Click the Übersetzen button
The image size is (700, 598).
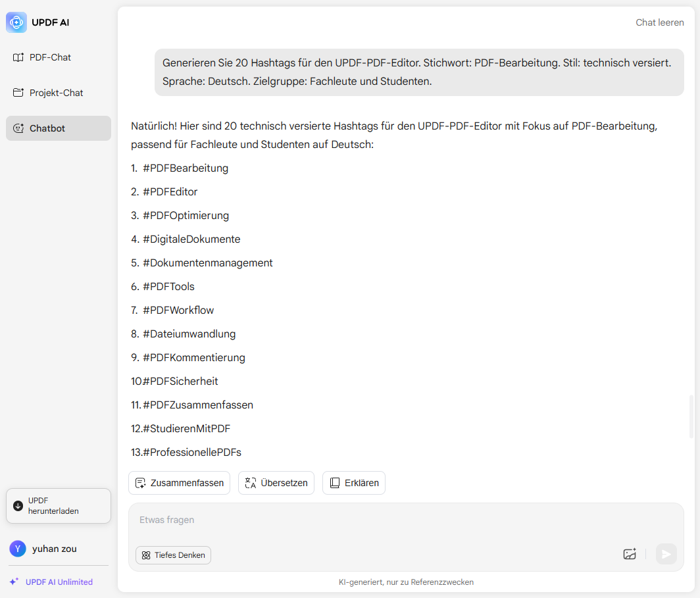pos(276,483)
